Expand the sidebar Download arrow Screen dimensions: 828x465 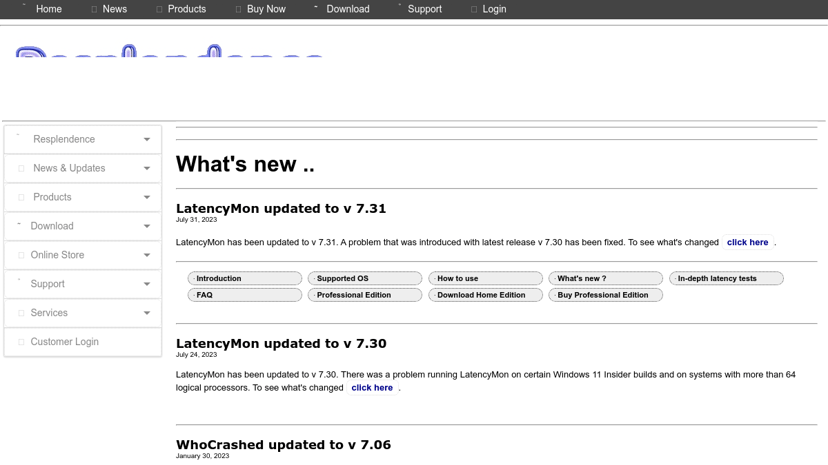147,226
